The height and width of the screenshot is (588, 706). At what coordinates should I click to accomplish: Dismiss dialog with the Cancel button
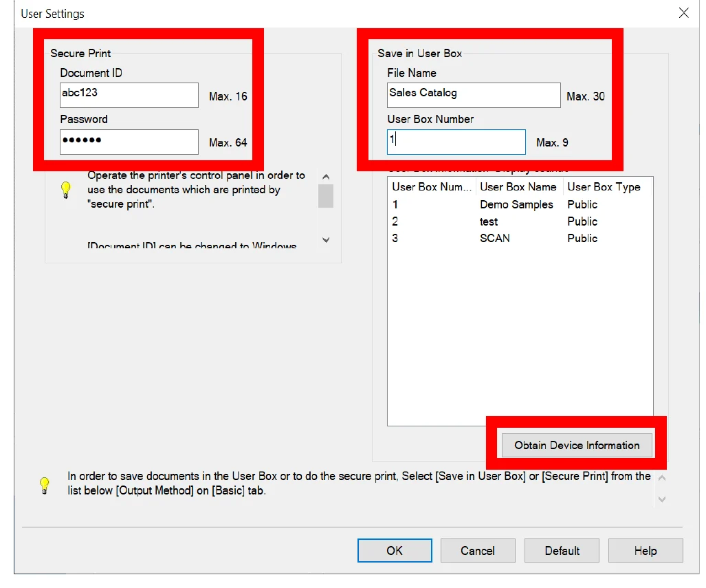pos(478,551)
